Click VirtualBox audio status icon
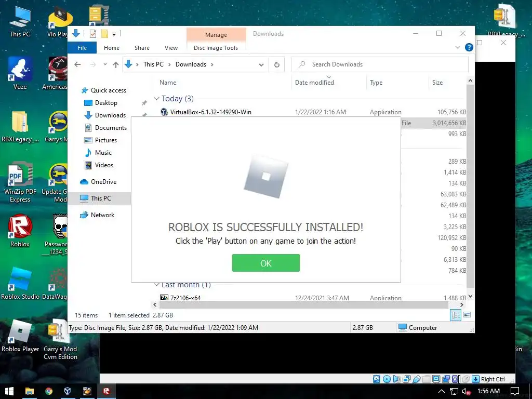The width and height of the screenshot is (532, 399). (x=396, y=379)
